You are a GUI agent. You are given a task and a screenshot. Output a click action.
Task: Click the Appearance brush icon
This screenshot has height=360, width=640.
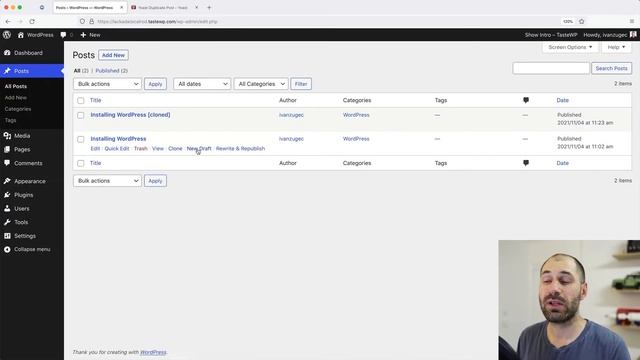7,181
